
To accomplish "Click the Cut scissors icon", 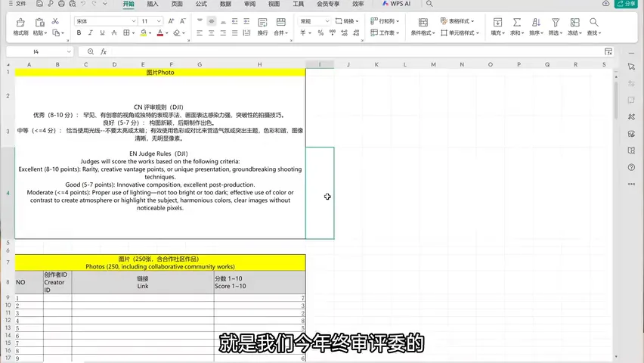I will [55, 21].
